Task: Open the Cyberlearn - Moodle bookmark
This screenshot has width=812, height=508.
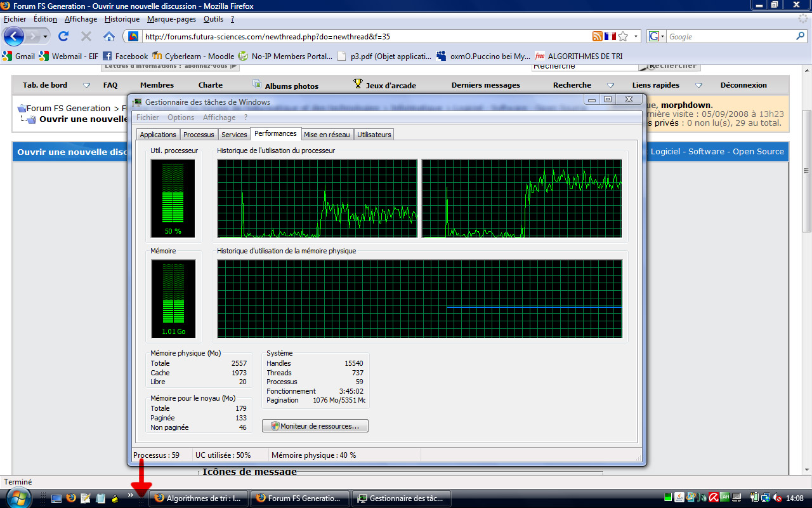Action: [193, 56]
